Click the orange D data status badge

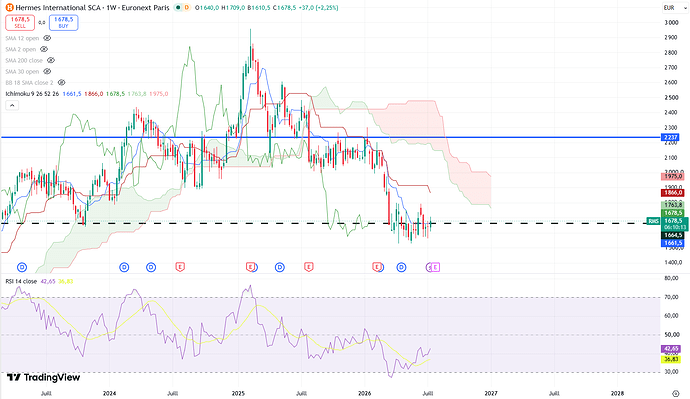pyautogui.click(x=187, y=7)
